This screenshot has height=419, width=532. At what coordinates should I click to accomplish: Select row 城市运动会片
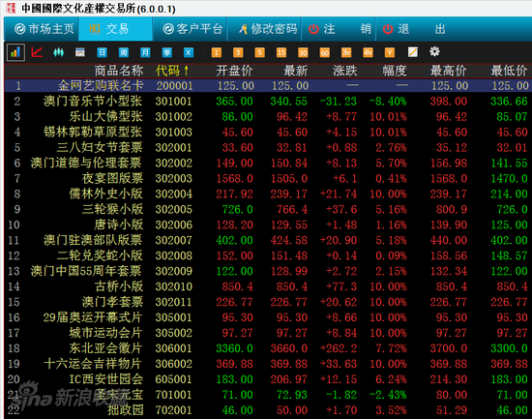[x=268, y=333]
